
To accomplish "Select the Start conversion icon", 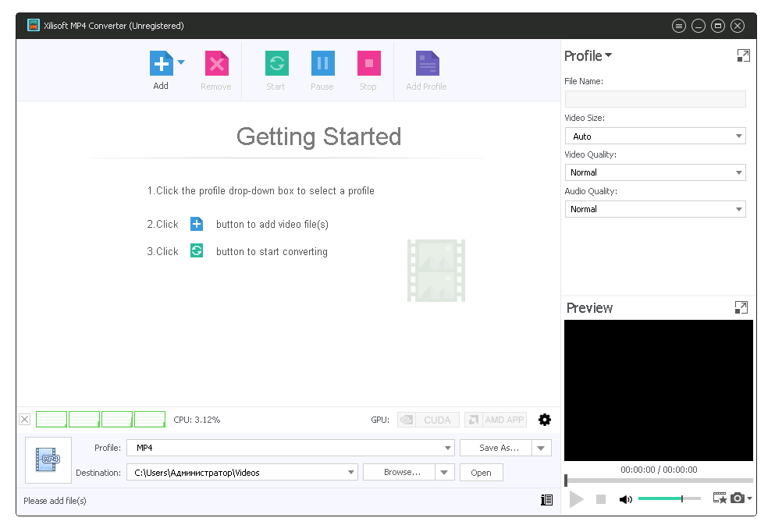I will (276, 62).
